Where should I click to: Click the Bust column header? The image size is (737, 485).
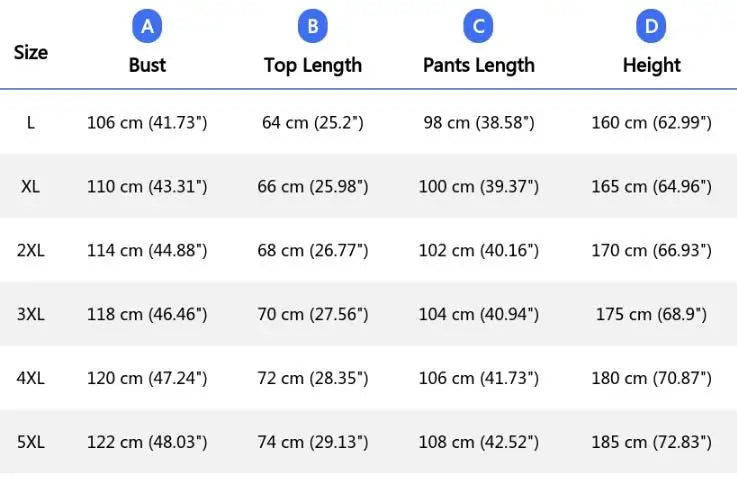click(x=147, y=65)
